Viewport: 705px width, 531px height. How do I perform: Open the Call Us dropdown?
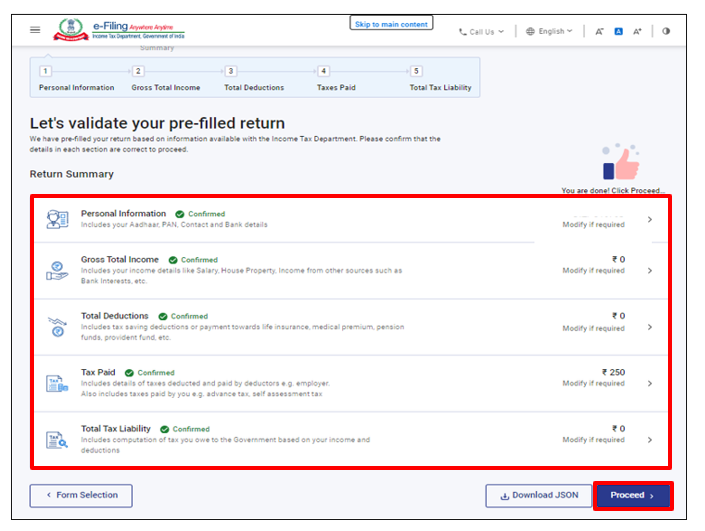tap(481, 31)
